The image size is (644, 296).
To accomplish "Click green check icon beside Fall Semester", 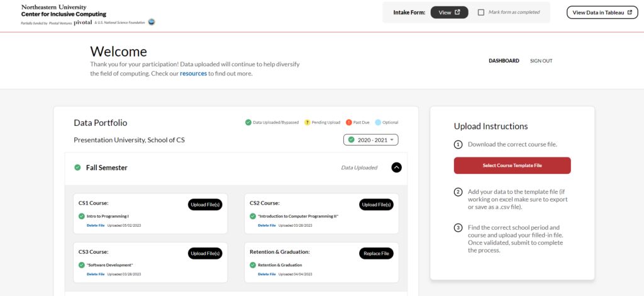I will (77, 168).
